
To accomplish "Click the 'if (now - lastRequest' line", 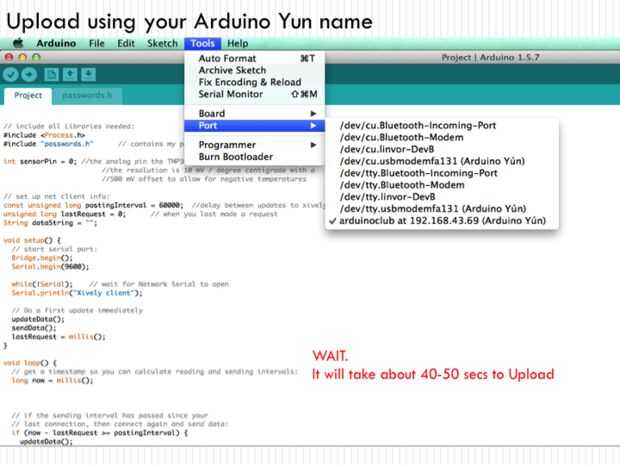I will 100,433.
